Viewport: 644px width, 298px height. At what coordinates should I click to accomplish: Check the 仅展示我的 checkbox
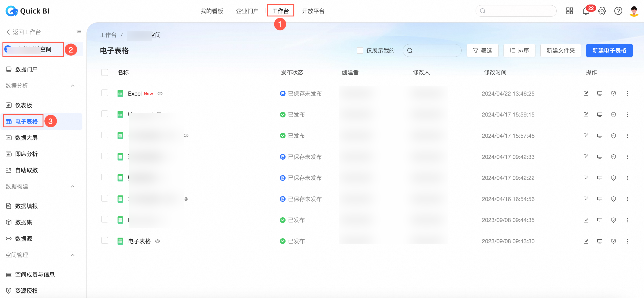(x=360, y=50)
